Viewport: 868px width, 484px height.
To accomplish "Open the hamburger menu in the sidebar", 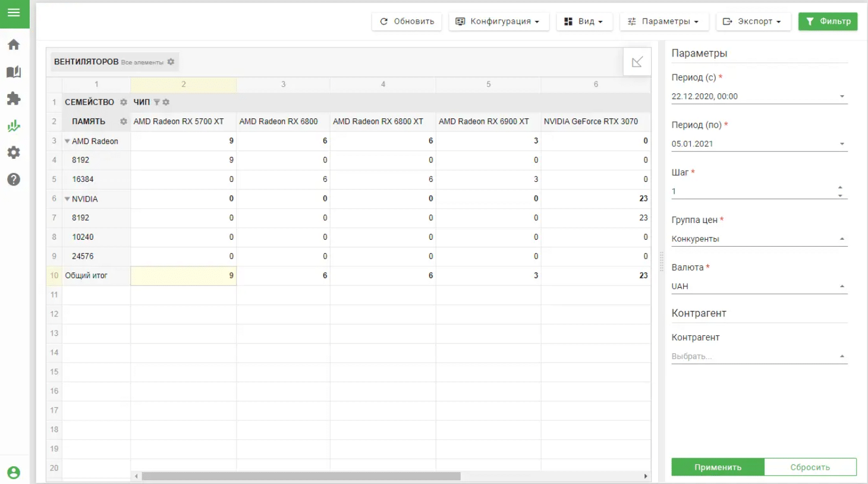I will click(14, 12).
